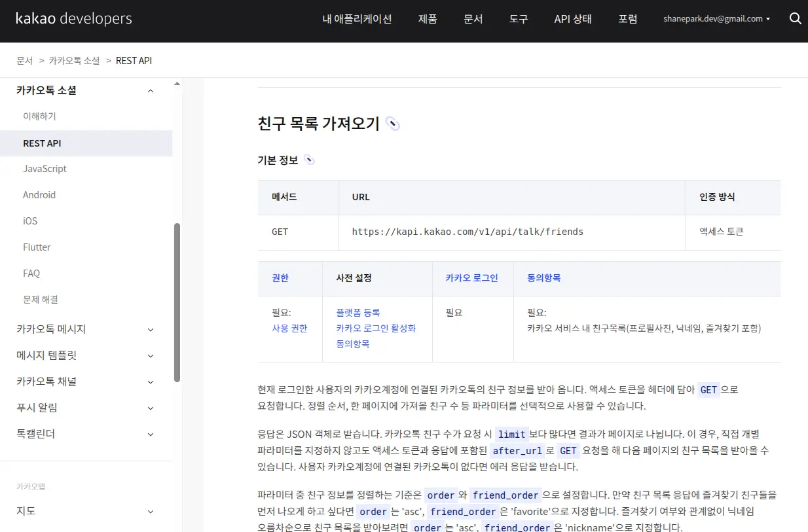Open the 카카오 로그인 활성화 link

coord(376,328)
